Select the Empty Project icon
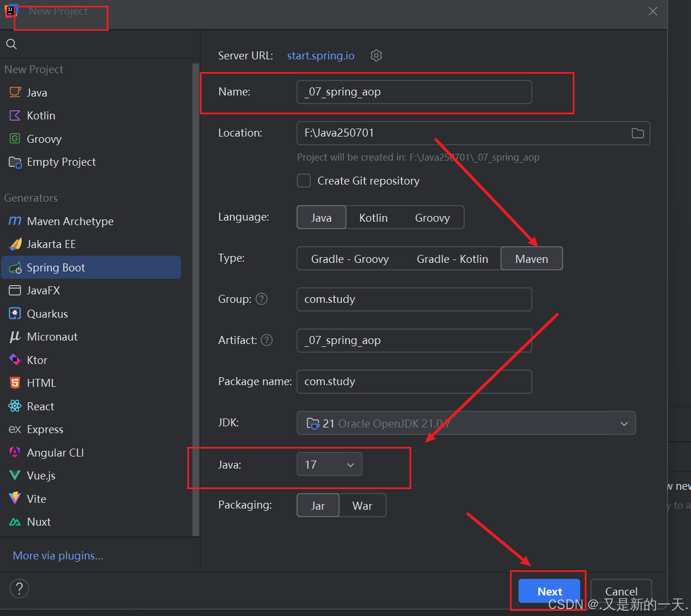The image size is (691, 616). (15, 162)
